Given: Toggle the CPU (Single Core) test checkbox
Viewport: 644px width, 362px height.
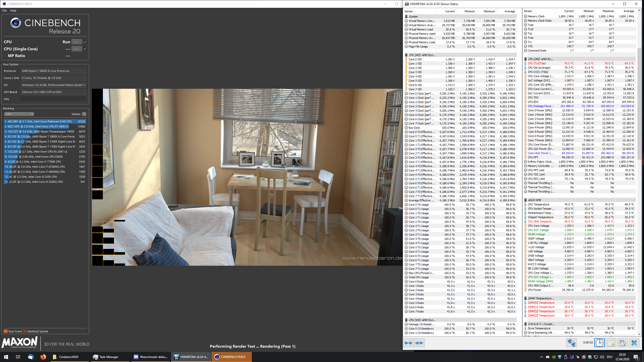Looking at the screenshot, I should (x=85, y=49).
